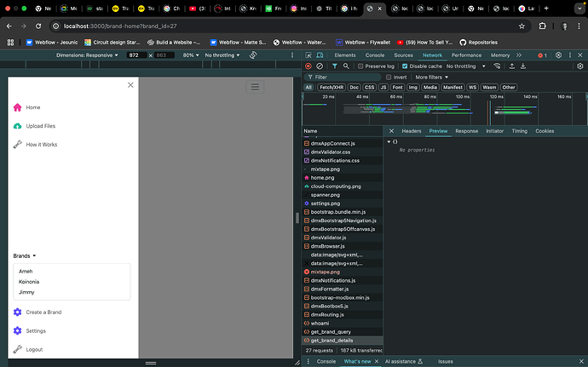Open Network panel No throttling dropdown
This screenshot has height=367, width=588.
(466, 66)
